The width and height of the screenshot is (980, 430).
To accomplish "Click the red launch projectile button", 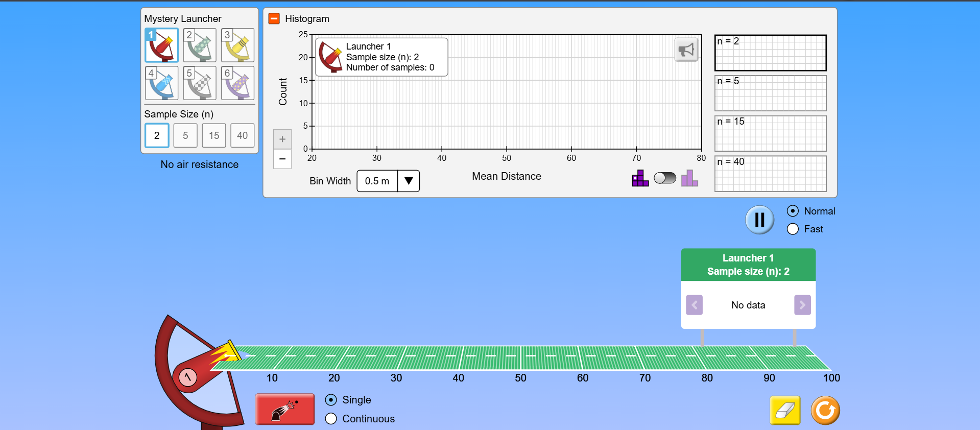I will [285, 409].
